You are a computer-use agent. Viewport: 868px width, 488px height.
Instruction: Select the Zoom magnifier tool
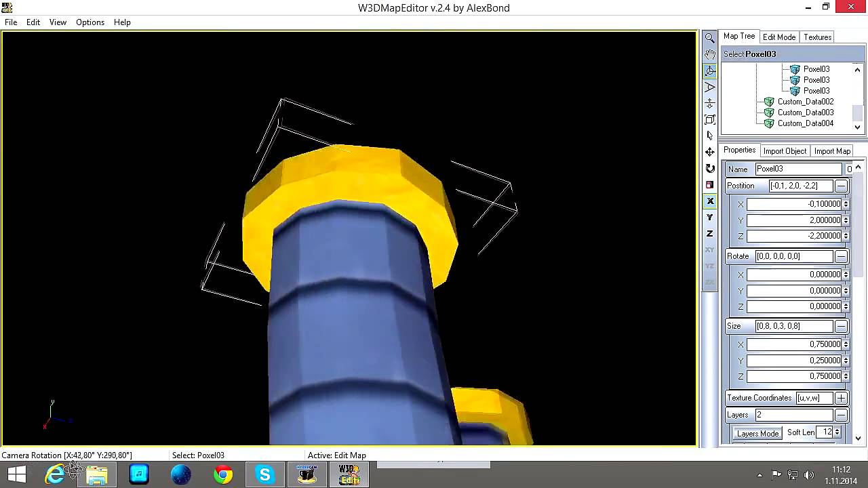click(x=710, y=38)
